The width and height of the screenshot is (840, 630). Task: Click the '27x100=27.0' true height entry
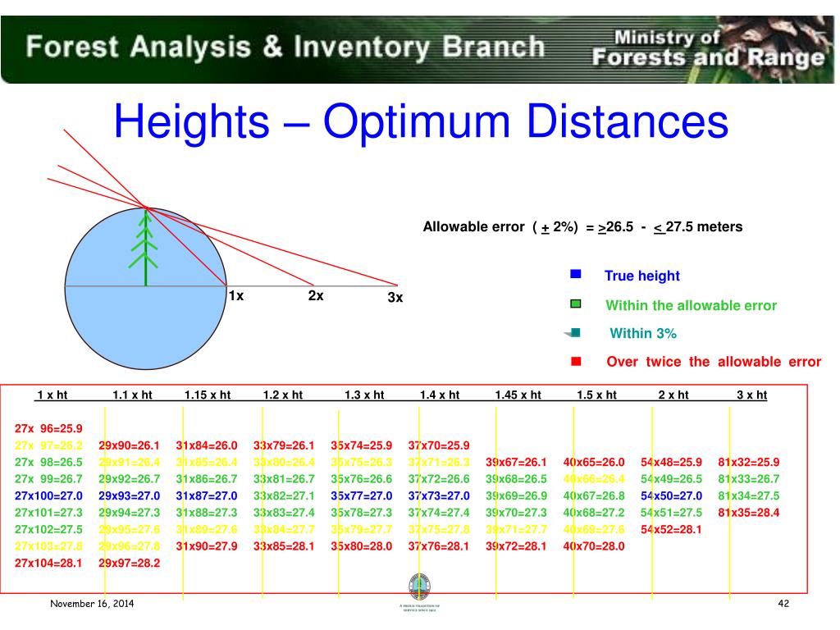48,496
